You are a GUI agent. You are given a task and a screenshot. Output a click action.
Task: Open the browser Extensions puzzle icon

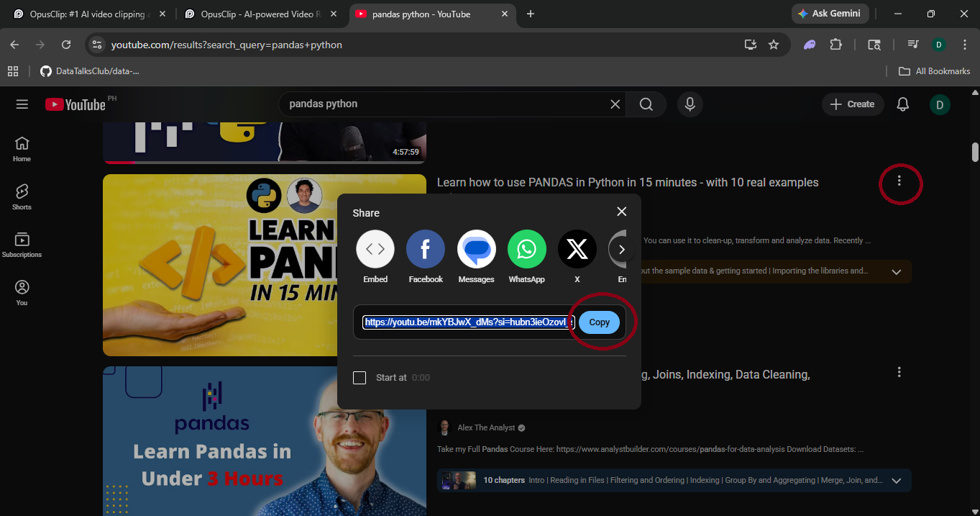[x=835, y=45]
